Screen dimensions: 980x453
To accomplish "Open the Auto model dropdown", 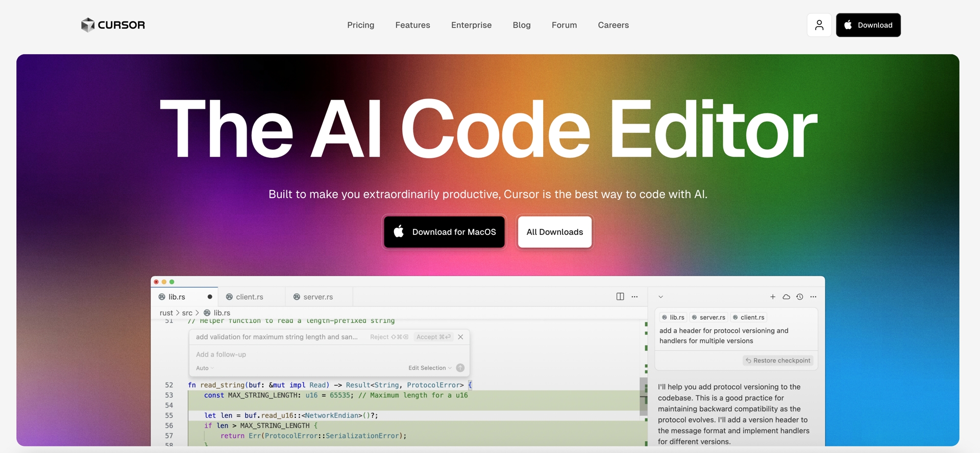I will 205,368.
